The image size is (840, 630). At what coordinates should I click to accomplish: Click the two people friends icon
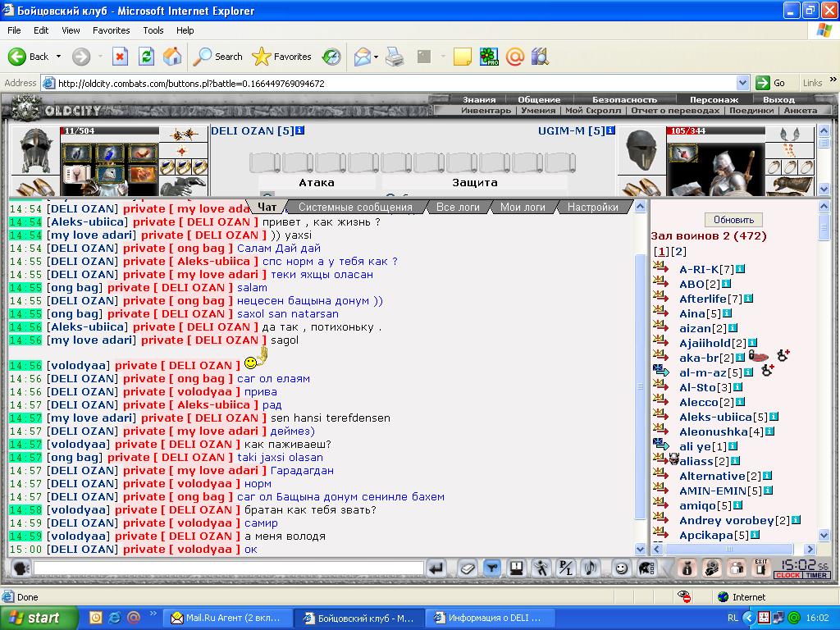737,568
